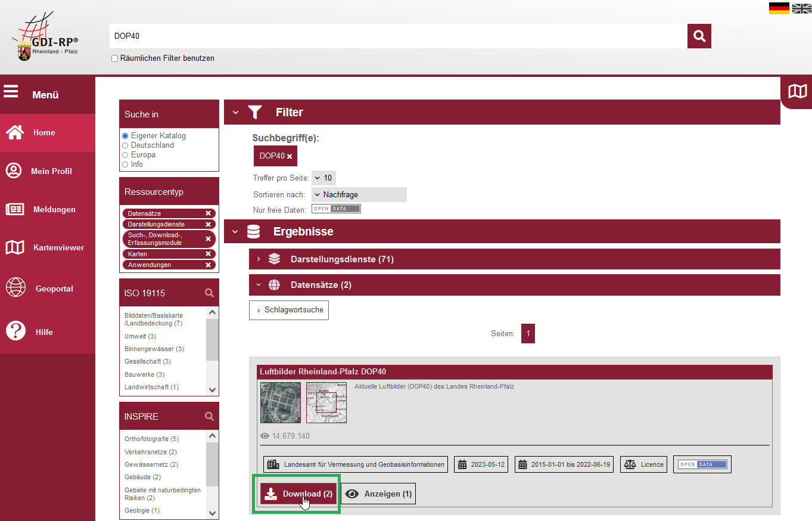Click the Anzeigen (1) button
This screenshot has height=521, width=812.
(x=378, y=494)
